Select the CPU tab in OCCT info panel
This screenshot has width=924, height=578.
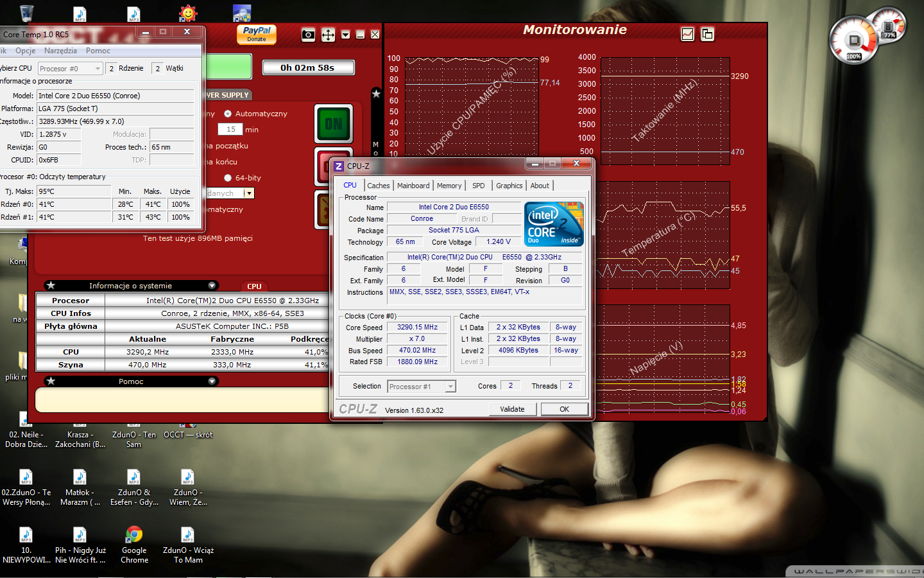point(254,286)
